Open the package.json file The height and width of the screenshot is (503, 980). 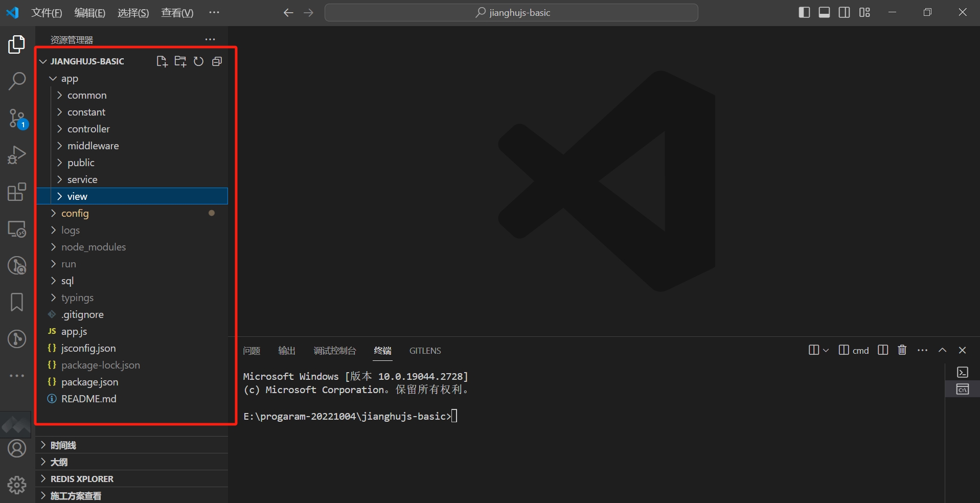(x=89, y=382)
